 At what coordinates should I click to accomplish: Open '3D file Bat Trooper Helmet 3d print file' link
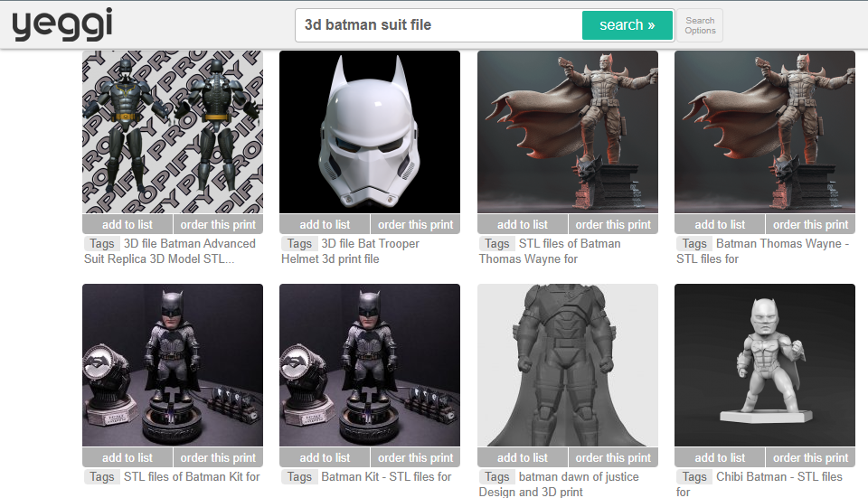pos(351,251)
